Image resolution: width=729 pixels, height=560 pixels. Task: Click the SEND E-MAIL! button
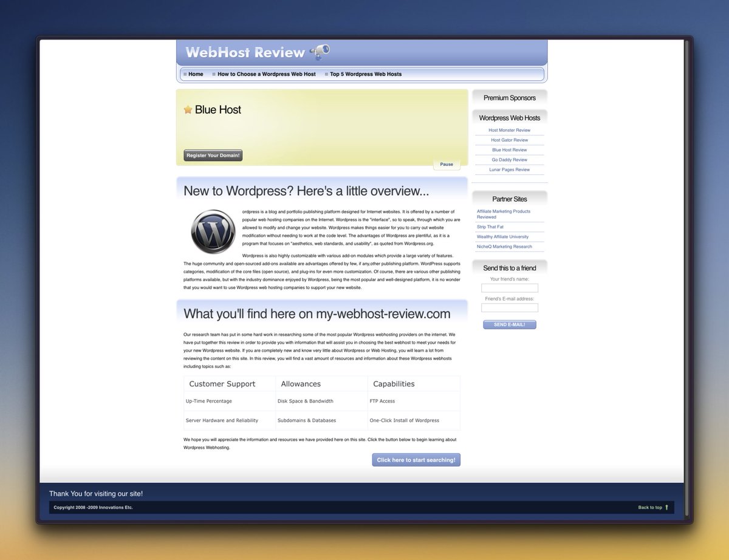click(x=510, y=324)
